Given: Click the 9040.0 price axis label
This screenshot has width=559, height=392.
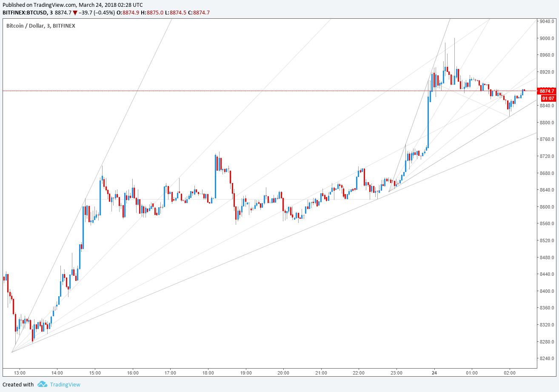Looking at the screenshot, I should [547, 21].
